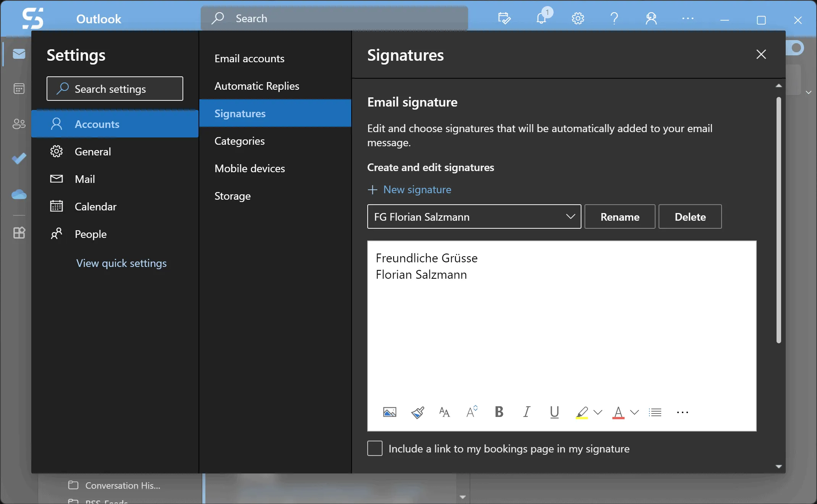Delete the selected signature
This screenshot has height=504, width=817.
tap(690, 217)
